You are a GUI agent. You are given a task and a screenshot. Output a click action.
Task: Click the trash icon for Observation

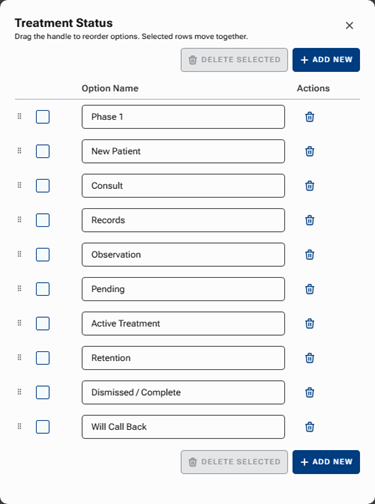[310, 255]
